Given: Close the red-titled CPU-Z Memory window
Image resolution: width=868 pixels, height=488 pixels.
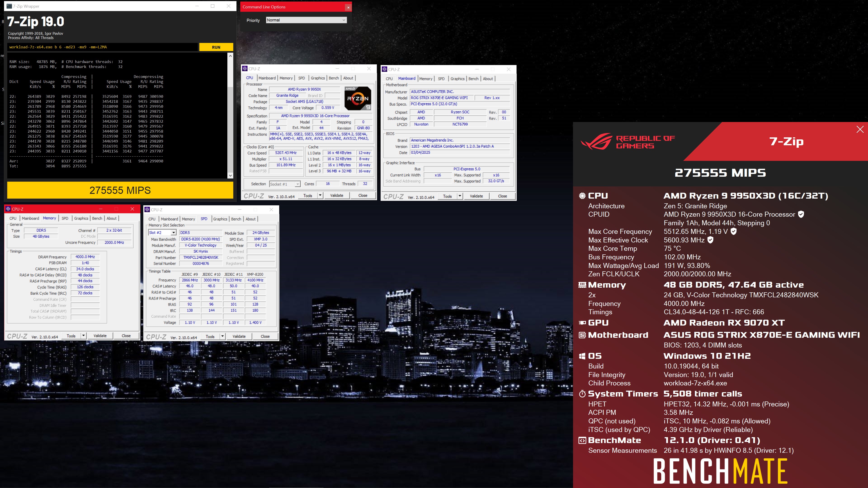Looking at the screenshot, I should click(132, 209).
